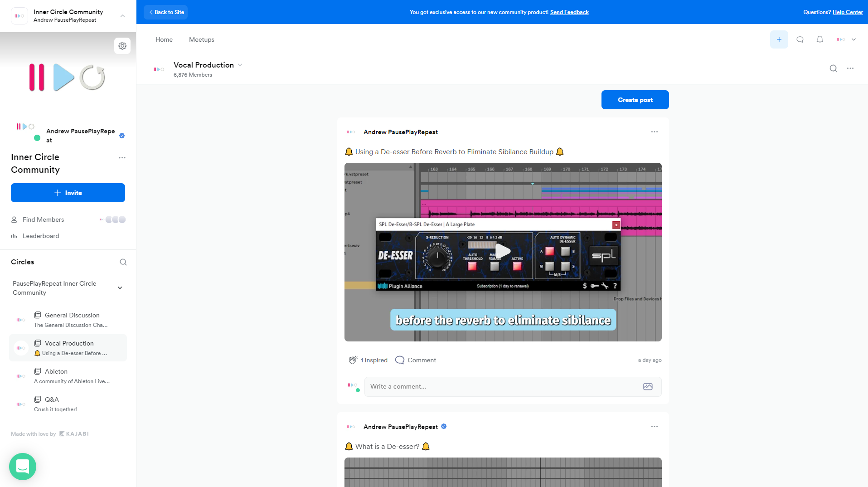The height and width of the screenshot is (487, 868).
Task: Go Back to Site
Action: pyautogui.click(x=166, y=12)
